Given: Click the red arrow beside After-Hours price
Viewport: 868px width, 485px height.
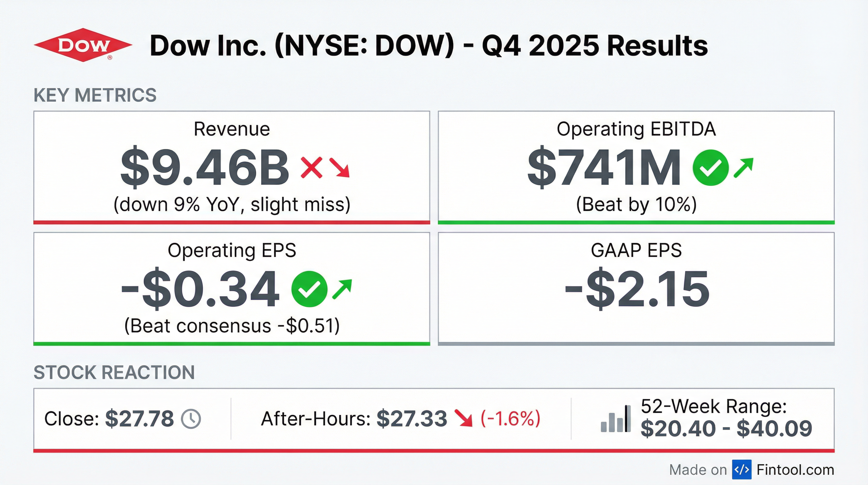Looking at the screenshot, I should [463, 418].
